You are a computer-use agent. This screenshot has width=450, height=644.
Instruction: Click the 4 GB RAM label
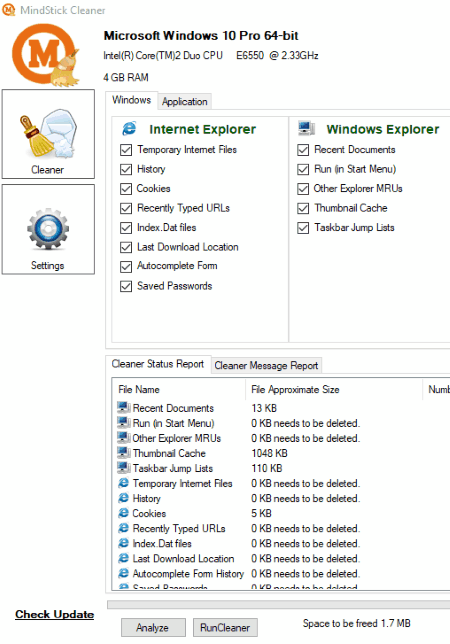click(x=126, y=77)
